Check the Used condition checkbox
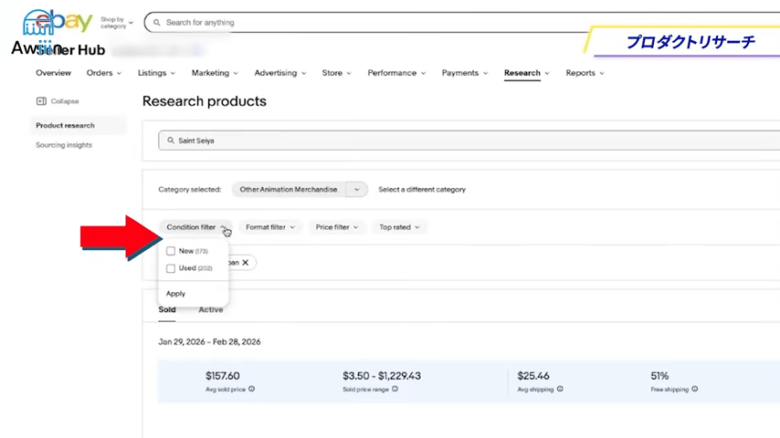The image size is (780, 438). pyautogui.click(x=171, y=268)
